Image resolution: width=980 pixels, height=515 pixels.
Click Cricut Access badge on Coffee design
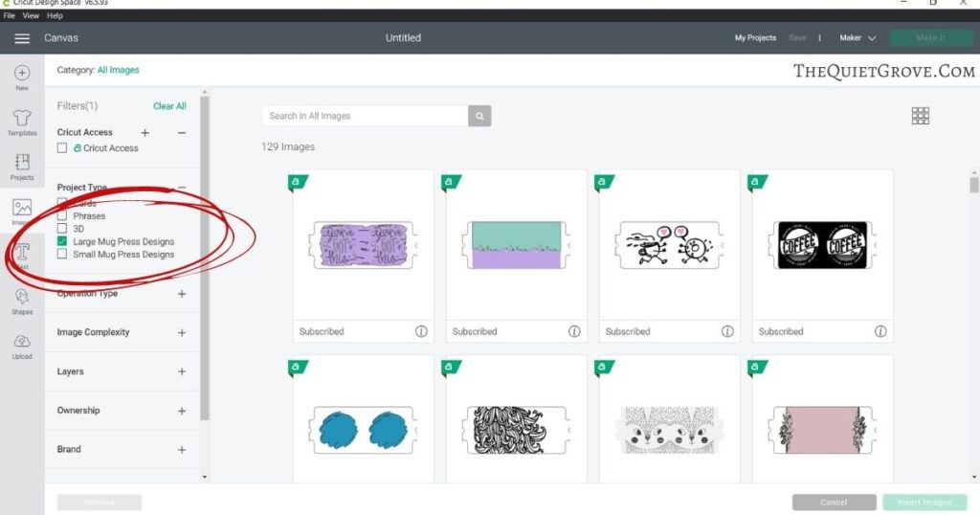(x=757, y=182)
